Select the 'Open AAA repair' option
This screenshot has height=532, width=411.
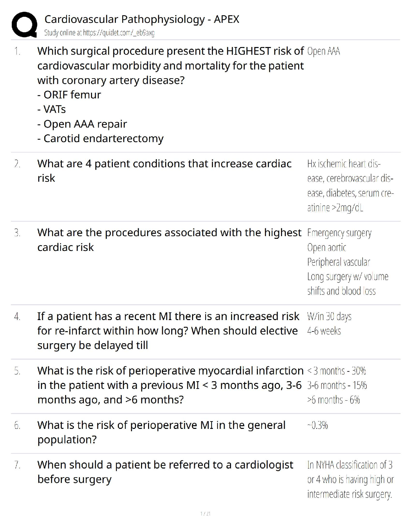82,124
